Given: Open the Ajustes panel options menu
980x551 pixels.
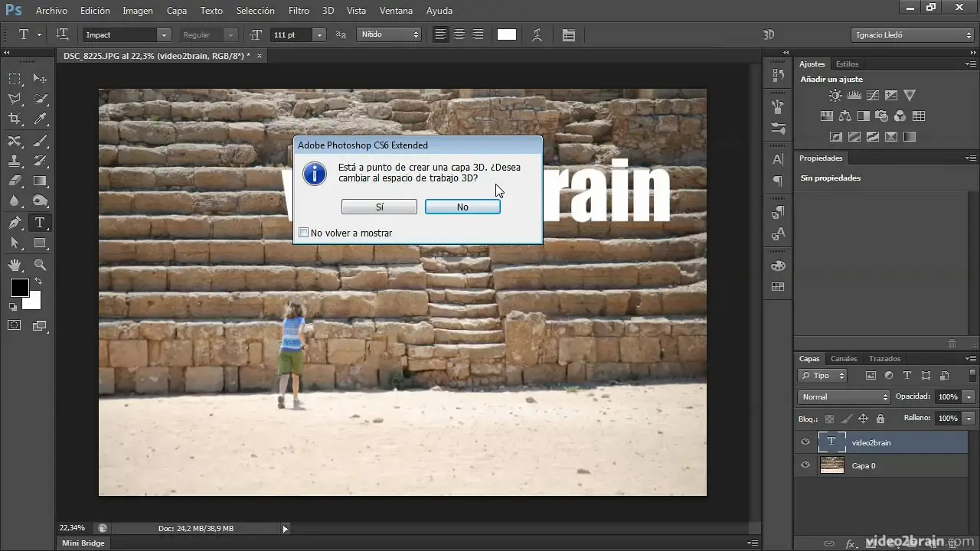Looking at the screenshot, I should point(970,64).
